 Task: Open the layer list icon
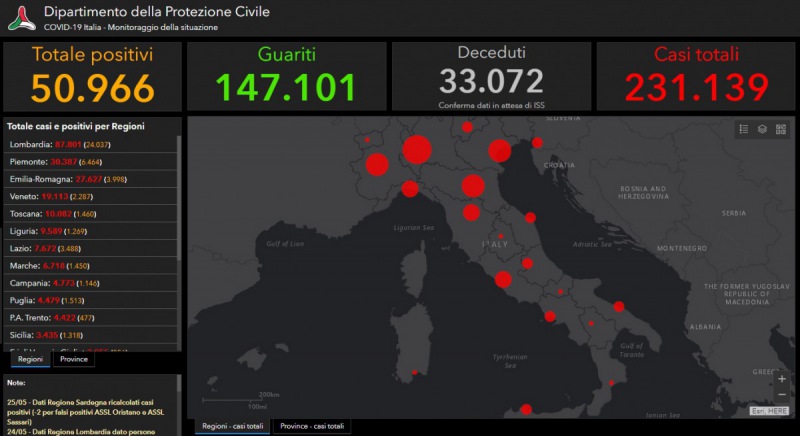[761, 129]
